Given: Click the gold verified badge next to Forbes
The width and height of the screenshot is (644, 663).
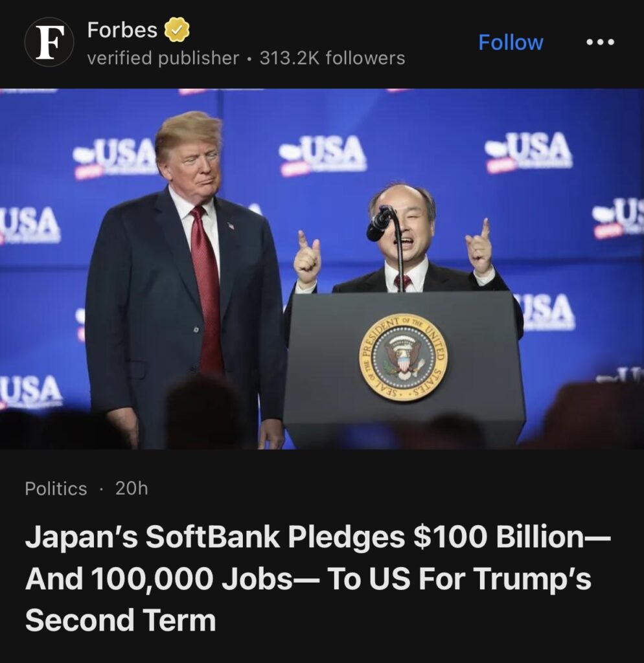Looking at the screenshot, I should [x=176, y=30].
